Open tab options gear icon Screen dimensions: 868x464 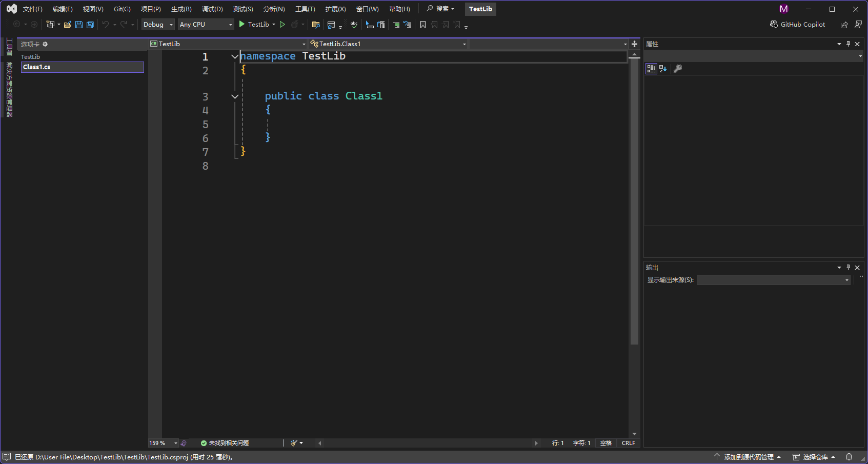pos(45,44)
